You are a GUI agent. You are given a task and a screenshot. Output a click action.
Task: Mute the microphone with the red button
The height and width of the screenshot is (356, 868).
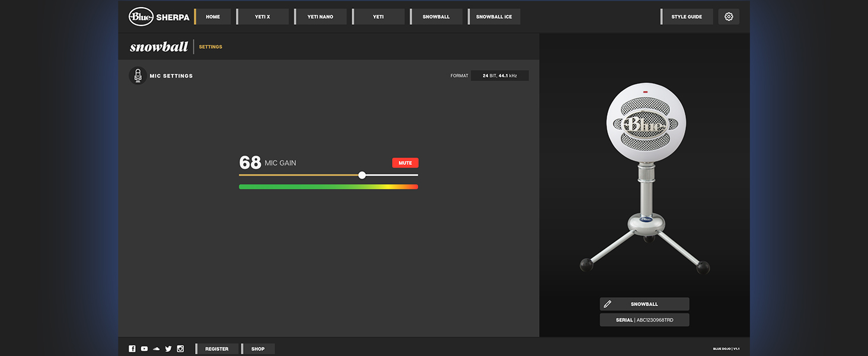(405, 163)
